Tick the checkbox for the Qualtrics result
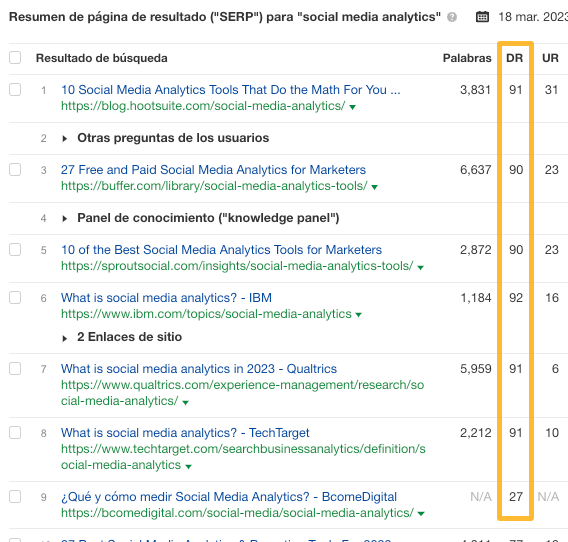This screenshot has height=542, width=568. 15,368
